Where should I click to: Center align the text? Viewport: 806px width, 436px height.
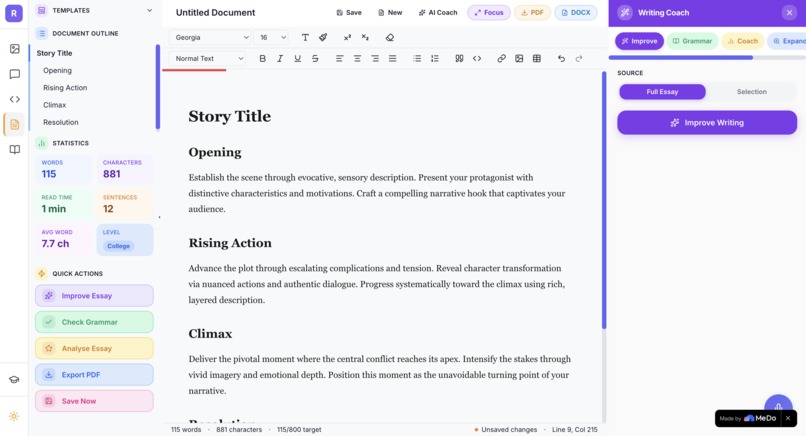tap(357, 59)
